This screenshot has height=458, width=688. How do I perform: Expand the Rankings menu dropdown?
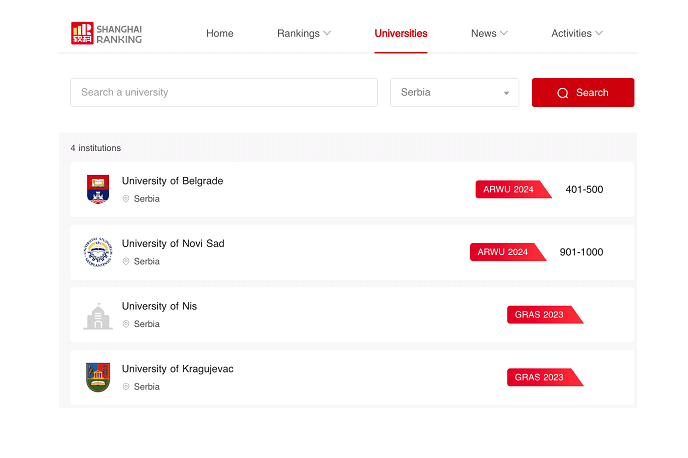point(304,33)
